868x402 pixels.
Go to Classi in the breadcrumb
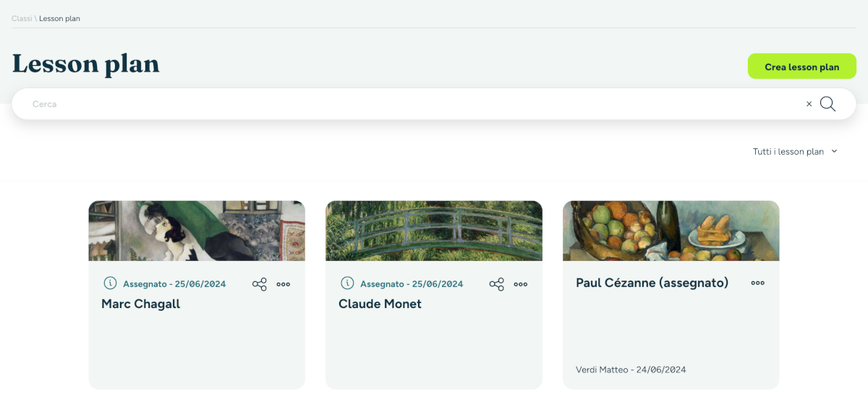pos(22,19)
